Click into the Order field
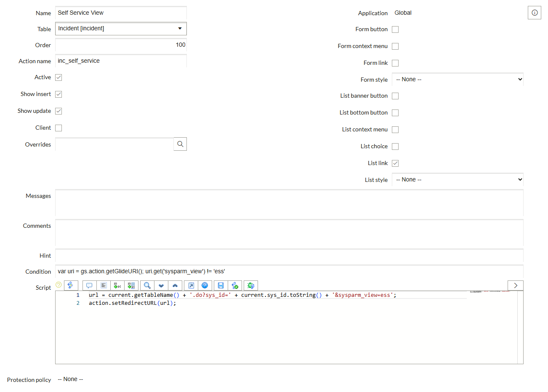Screen dimensions: 548x392 tap(121, 45)
